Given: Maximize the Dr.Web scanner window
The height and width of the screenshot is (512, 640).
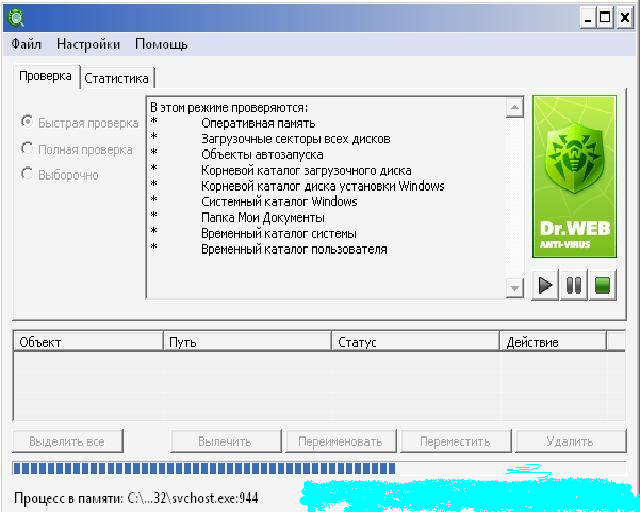Looking at the screenshot, I should coord(606,18).
